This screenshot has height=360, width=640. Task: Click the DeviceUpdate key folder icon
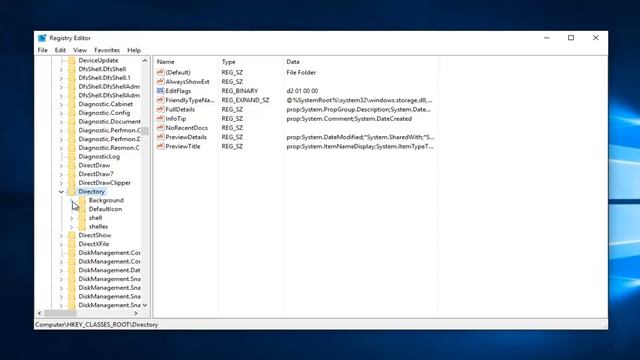(72, 60)
